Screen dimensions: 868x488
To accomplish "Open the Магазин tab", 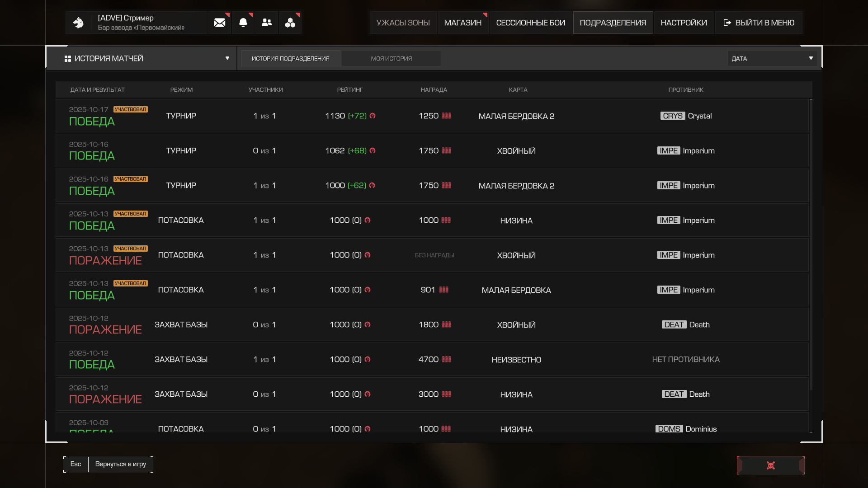I will pos(462,23).
